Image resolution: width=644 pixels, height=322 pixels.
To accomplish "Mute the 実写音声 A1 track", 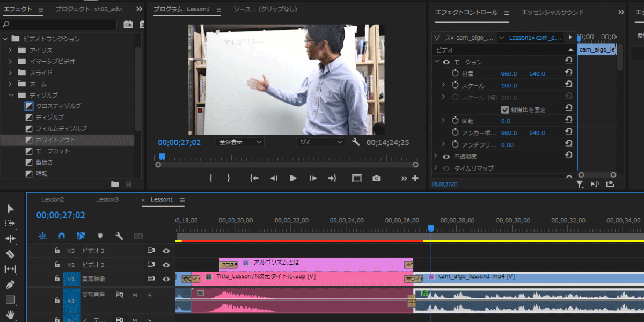I will pos(135,295).
